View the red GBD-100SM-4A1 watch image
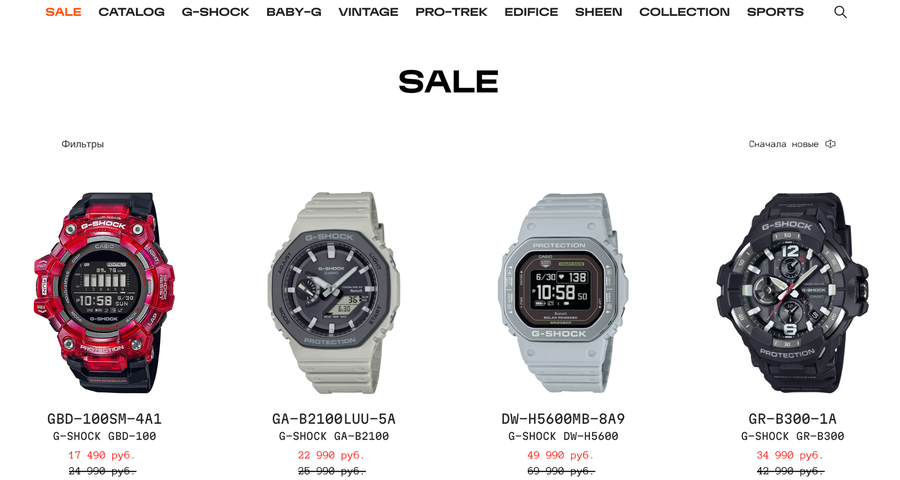This screenshot has height=480, width=900. pos(104,293)
